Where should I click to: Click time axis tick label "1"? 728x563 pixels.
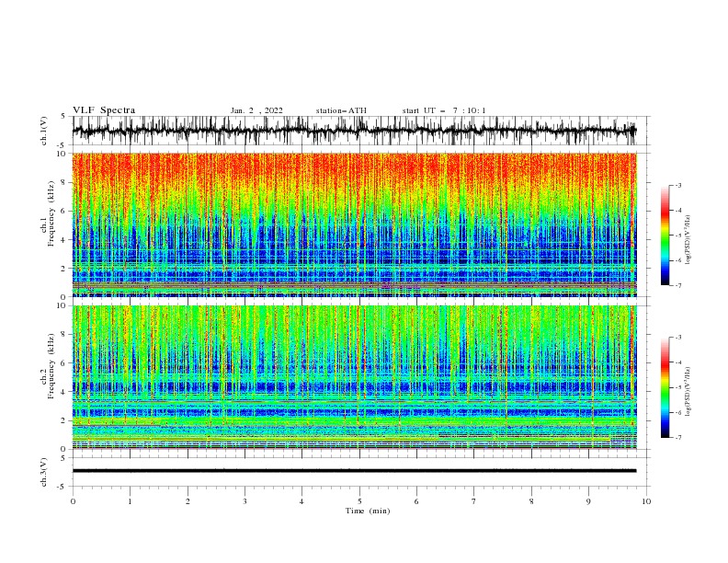tap(130, 501)
